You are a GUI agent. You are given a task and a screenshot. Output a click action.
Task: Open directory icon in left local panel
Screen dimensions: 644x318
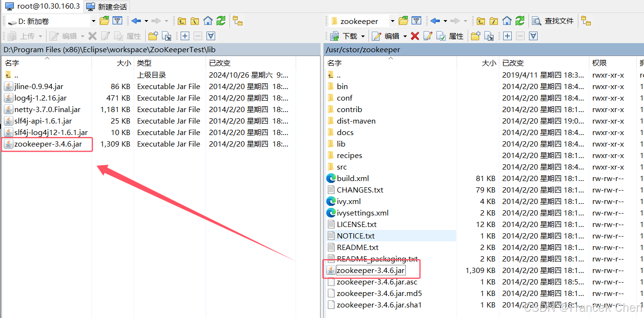click(104, 21)
